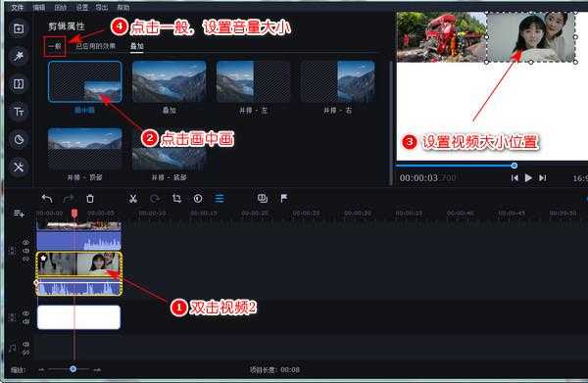Image resolution: width=588 pixels, height=383 pixels.
Task: Open Color adjustments half-circle icon
Action: point(198,198)
